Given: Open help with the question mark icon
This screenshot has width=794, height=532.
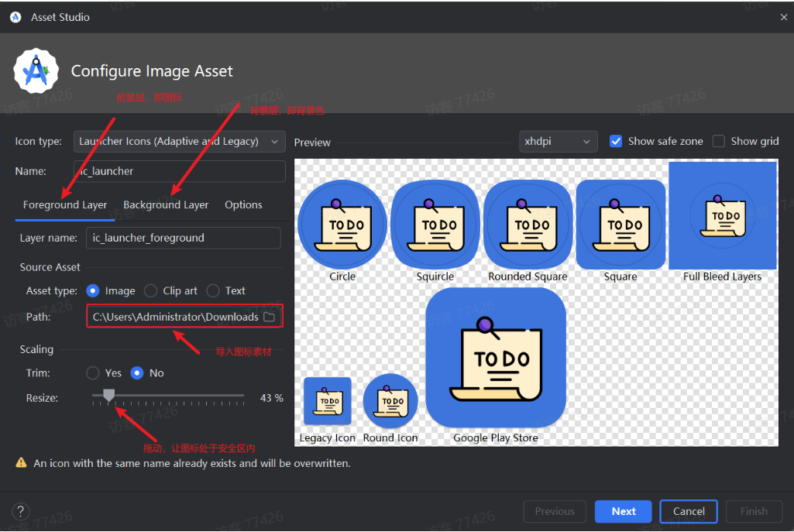Looking at the screenshot, I should coord(21,511).
